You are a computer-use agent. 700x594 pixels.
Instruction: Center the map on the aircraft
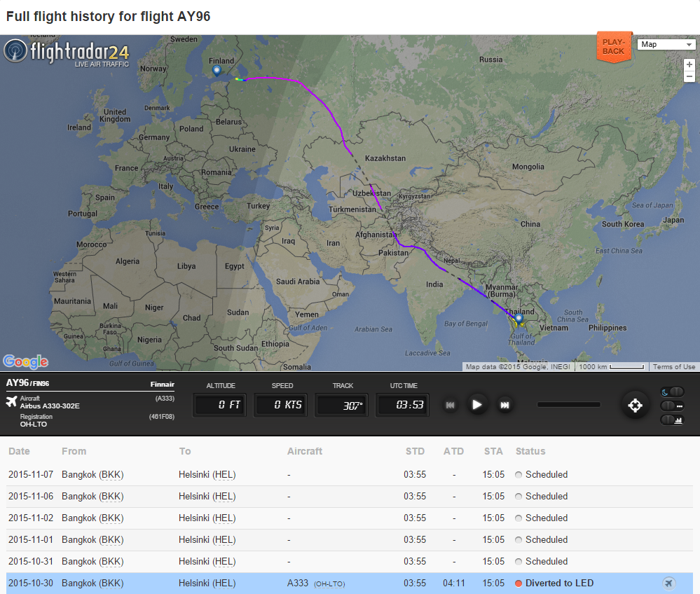[635, 406]
